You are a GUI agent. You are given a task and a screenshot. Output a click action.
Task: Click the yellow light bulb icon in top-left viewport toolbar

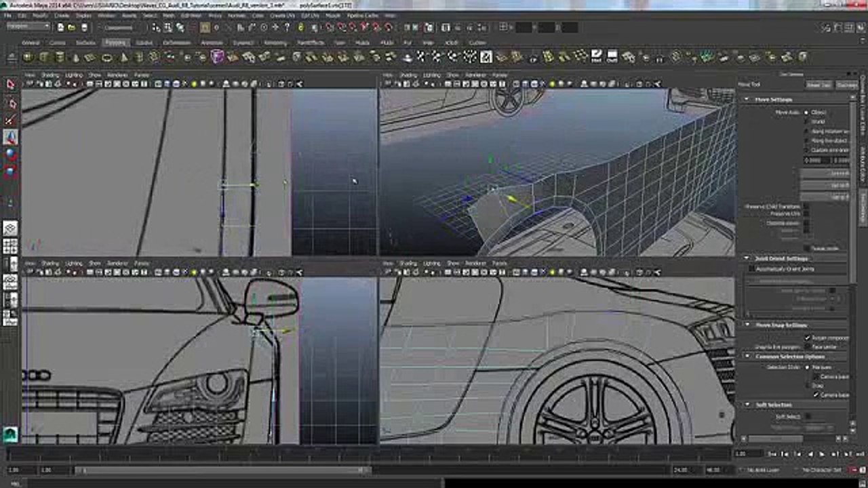(195, 84)
